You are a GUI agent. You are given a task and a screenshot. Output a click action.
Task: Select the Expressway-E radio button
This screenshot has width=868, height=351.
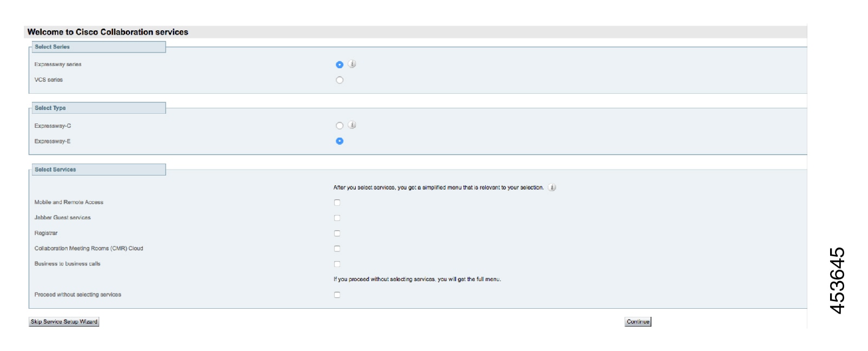340,141
